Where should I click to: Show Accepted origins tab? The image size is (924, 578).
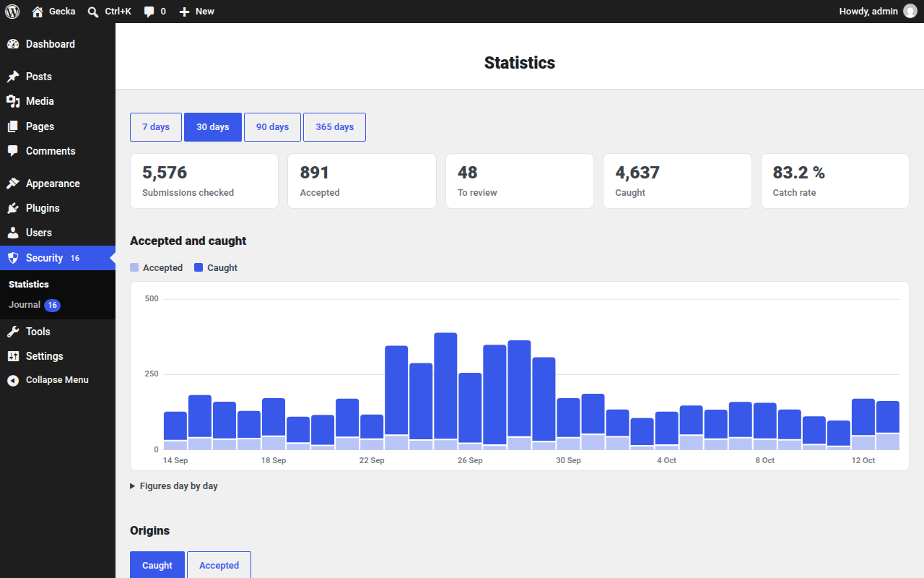[x=219, y=565]
